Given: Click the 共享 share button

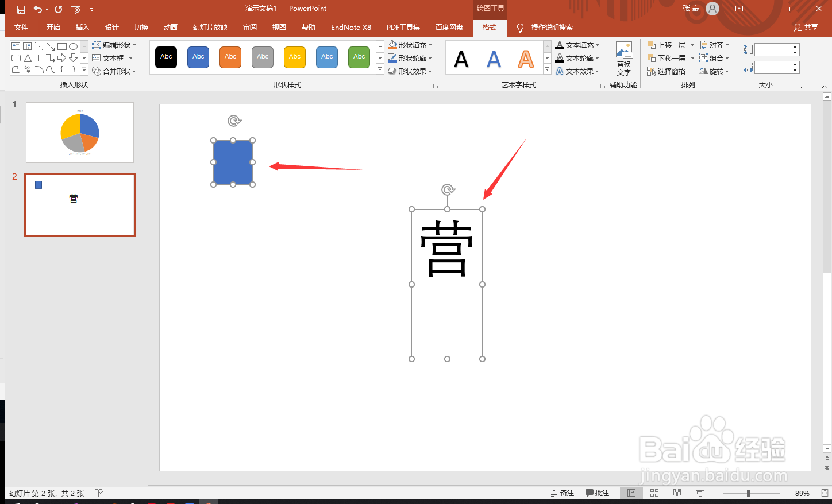Looking at the screenshot, I should [806, 28].
